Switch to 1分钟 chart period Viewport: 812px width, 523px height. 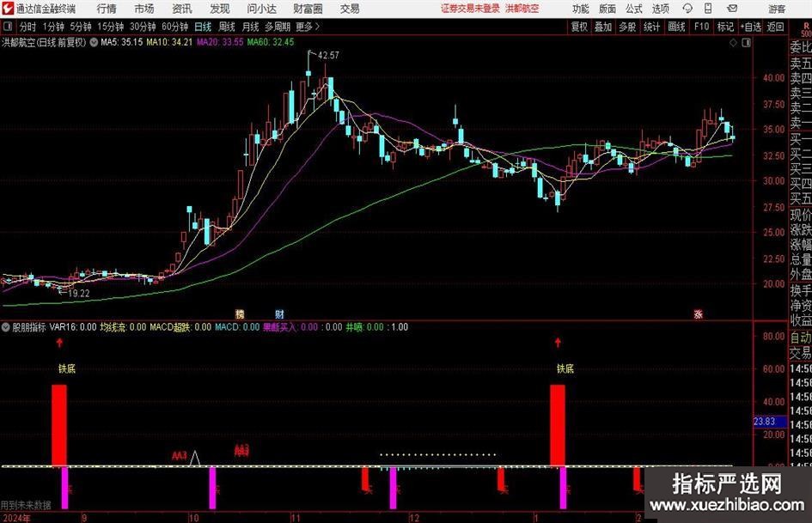52,27
